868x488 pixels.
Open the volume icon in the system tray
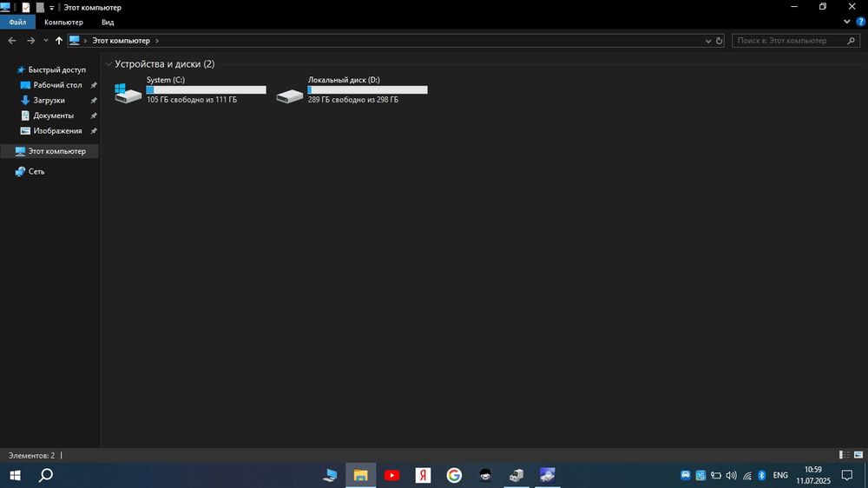[731, 475]
